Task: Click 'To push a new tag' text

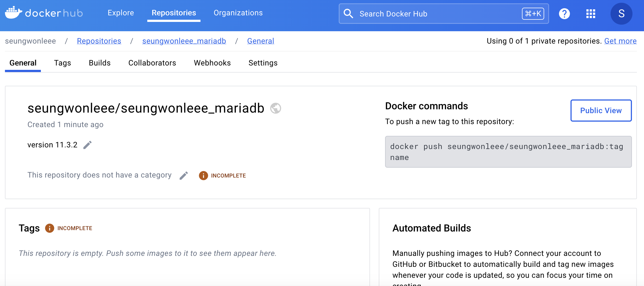Action: [x=450, y=122]
